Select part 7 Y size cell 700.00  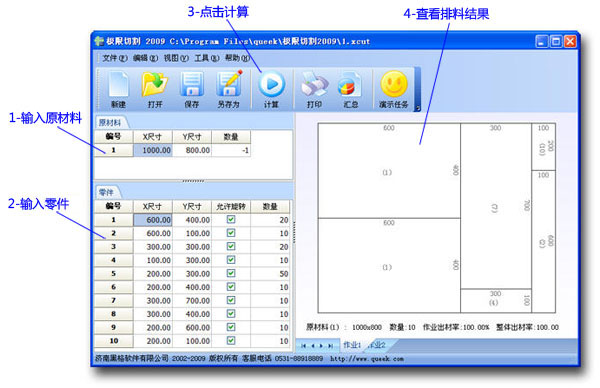[x=192, y=300]
